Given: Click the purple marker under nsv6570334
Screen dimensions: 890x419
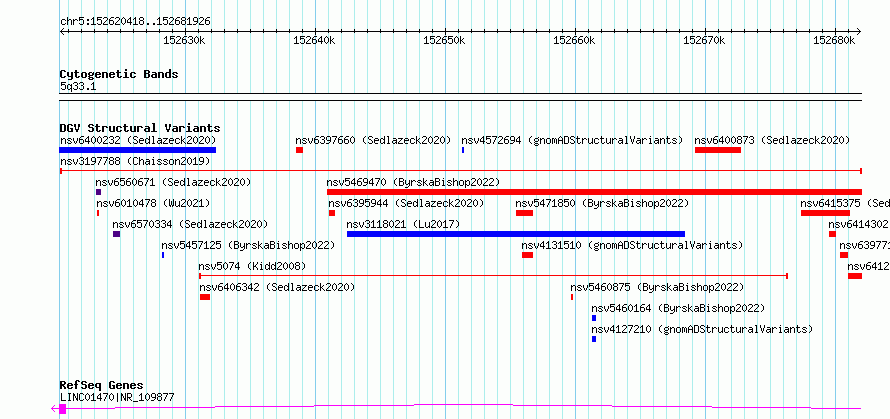Looking at the screenshot, I should [x=116, y=234].
